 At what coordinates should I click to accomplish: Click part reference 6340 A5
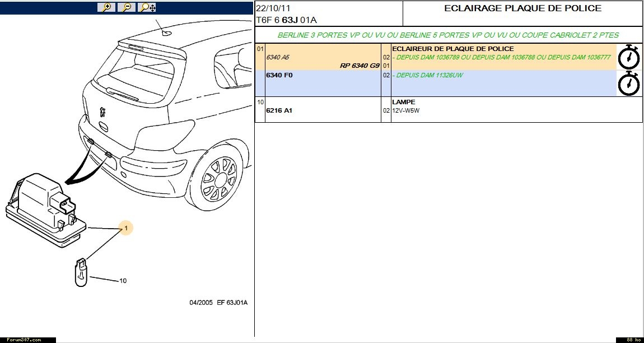pyautogui.click(x=278, y=57)
